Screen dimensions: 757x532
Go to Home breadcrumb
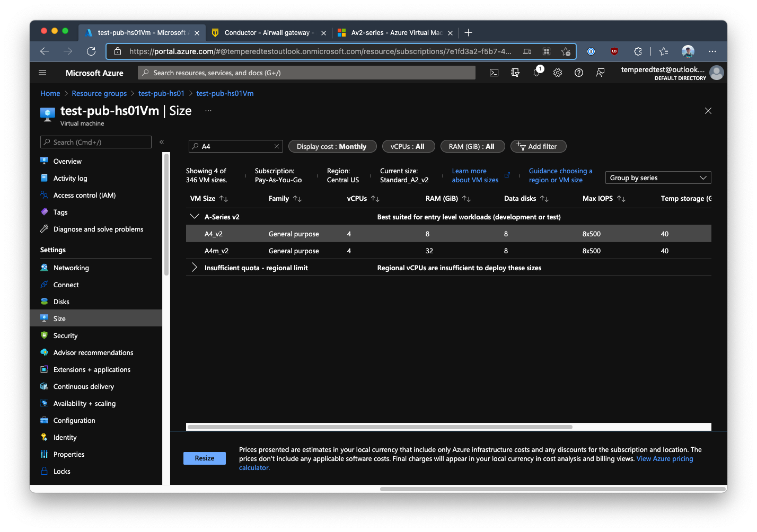click(x=50, y=93)
